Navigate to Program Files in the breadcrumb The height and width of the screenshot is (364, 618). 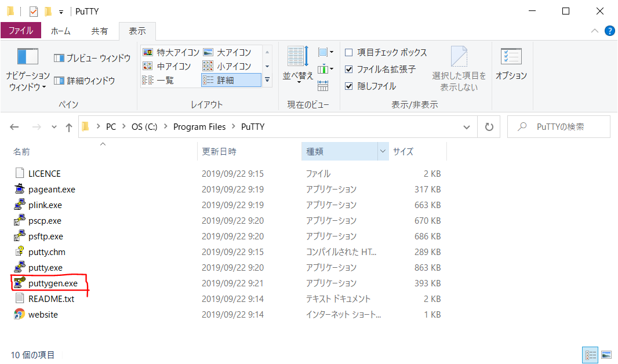[199, 126]
